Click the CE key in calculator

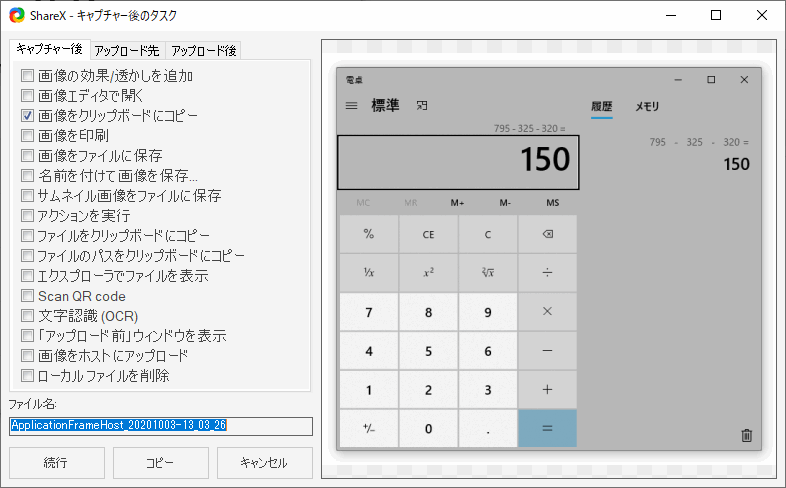click(428, 234)
